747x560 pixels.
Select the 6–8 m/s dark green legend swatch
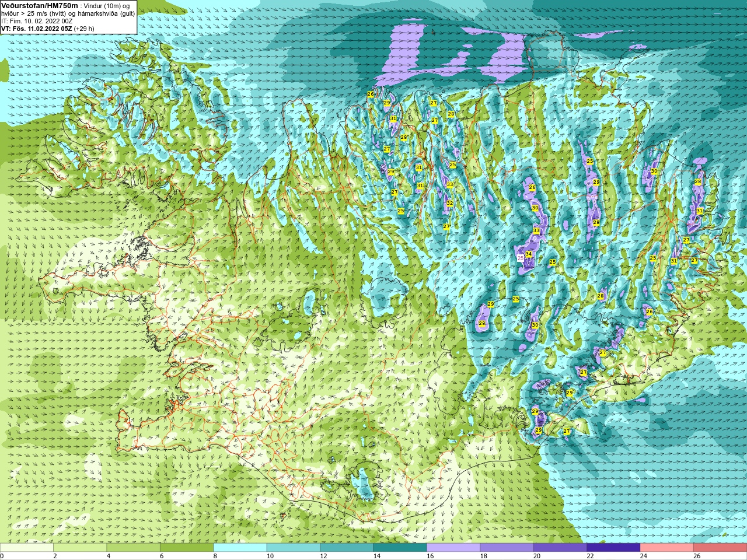187,548
